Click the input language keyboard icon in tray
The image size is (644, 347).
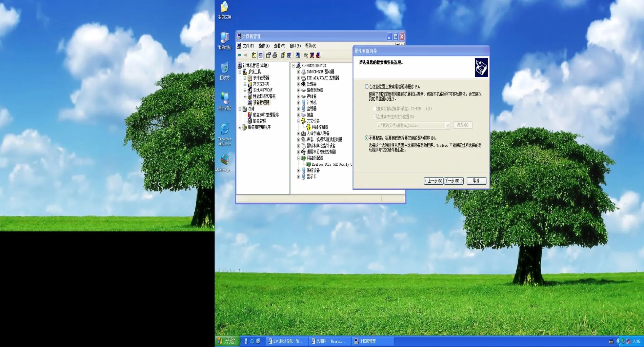(611, 342)
